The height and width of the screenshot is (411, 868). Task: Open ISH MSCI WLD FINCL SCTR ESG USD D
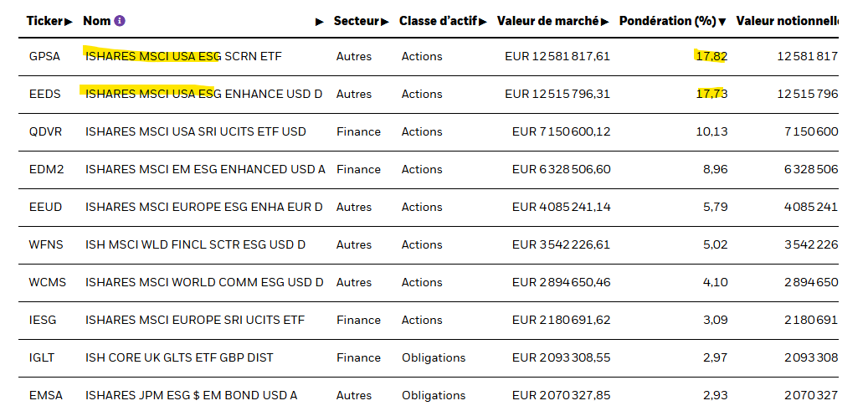click(195, 244)
